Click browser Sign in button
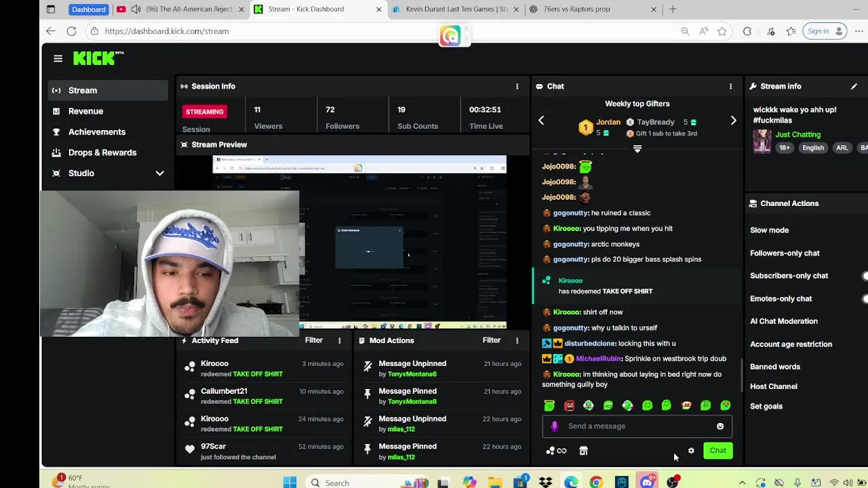 point(824,31)
